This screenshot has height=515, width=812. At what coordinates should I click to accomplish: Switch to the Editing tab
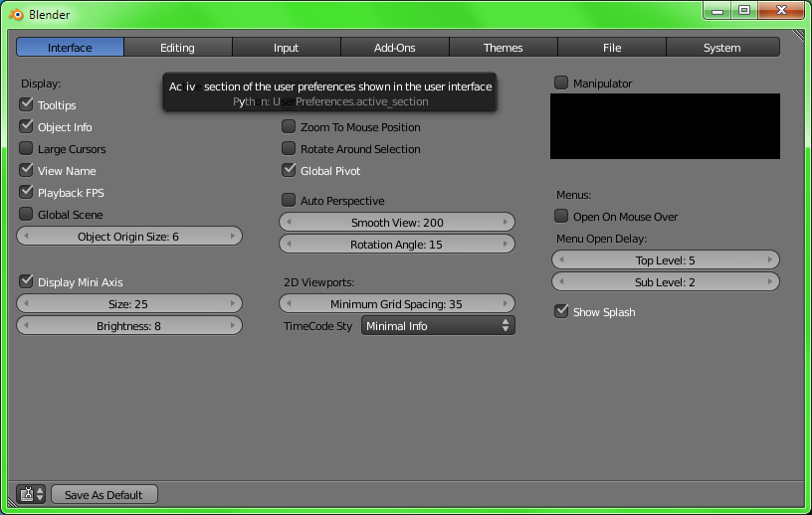(x=177, y=47)
